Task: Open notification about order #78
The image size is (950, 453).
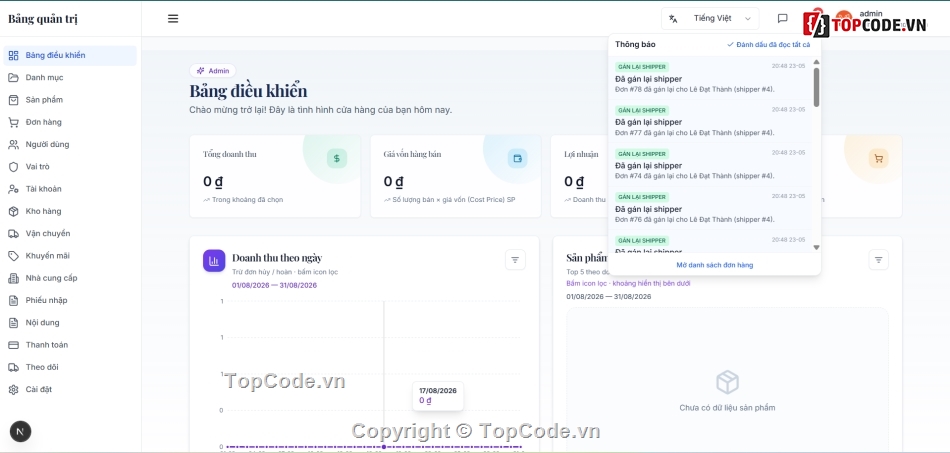Action: 710,78
